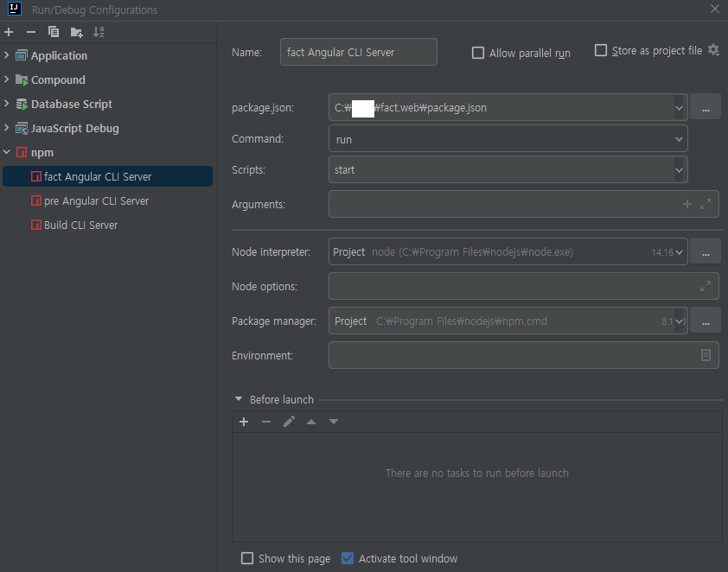Screen dimensions: 728x572
Task: Add argument macro with plus icon
Action: pyautogui.click(x=687, y=204)
